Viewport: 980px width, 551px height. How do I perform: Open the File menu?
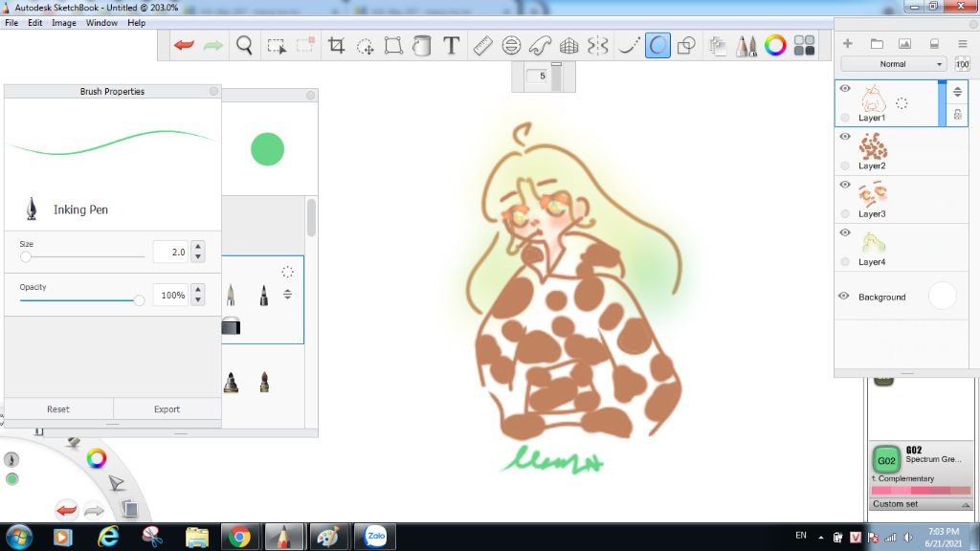(x=11, y=23)
